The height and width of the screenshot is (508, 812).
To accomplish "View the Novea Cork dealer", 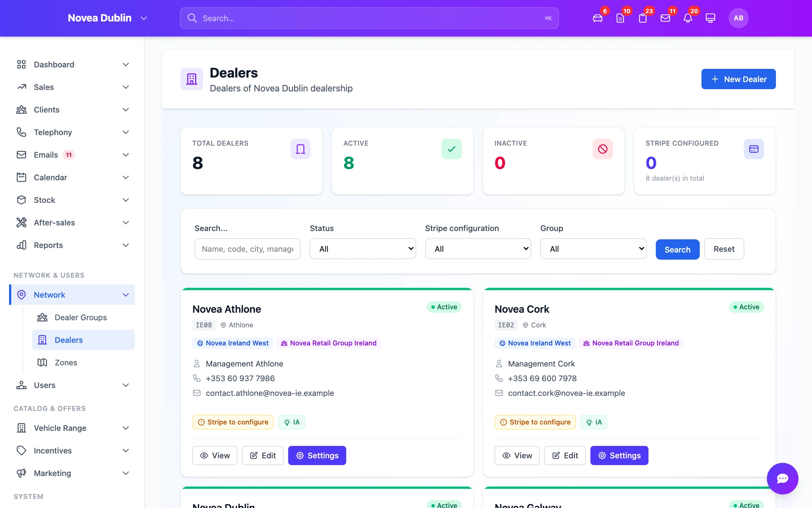I will [517, 455].
